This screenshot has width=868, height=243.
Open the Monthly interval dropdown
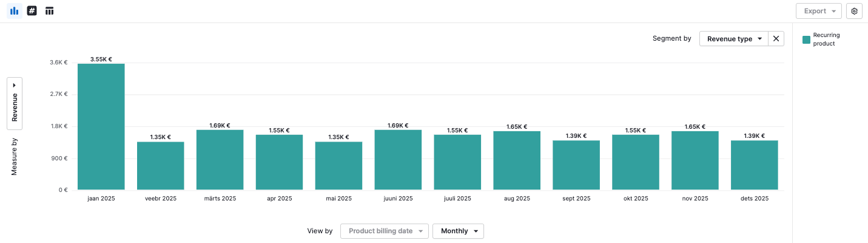coord(458,231)
